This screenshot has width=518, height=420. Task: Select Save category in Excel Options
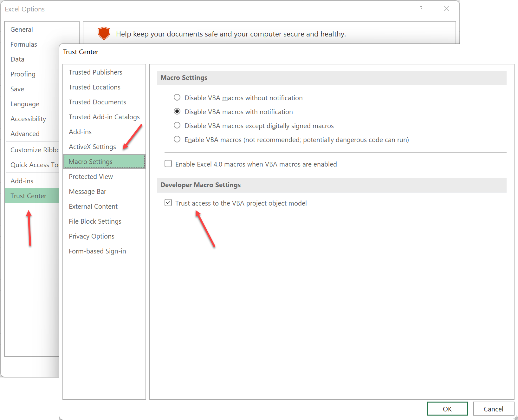point(32,89)
